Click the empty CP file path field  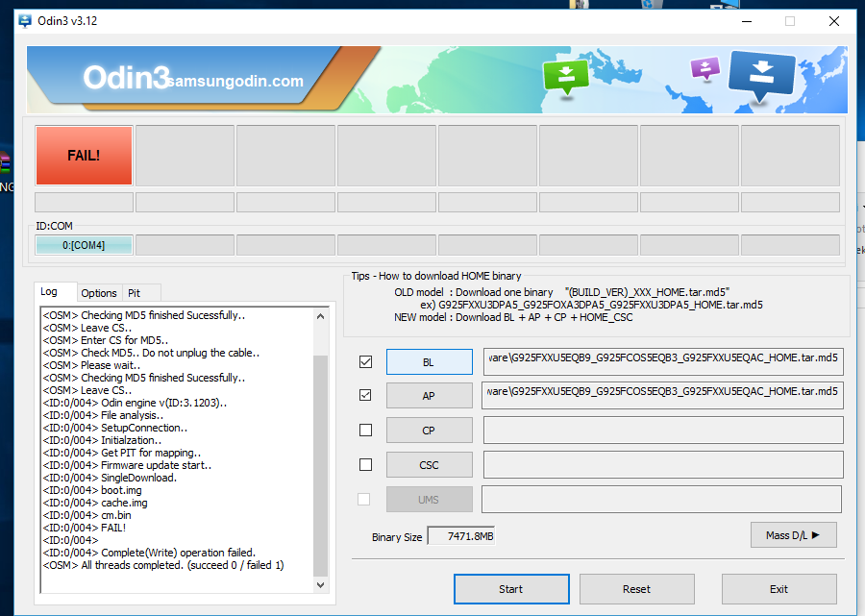pos(663,431)
